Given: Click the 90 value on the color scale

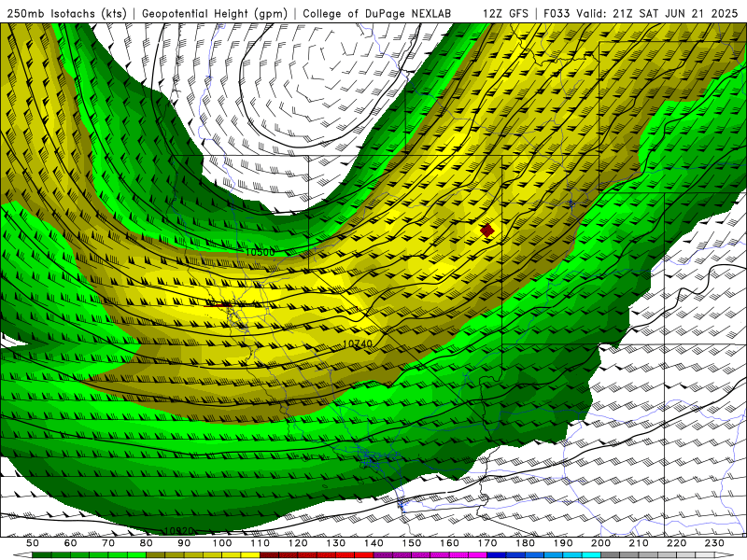Looking at the screenshot, I should (184, 543).
